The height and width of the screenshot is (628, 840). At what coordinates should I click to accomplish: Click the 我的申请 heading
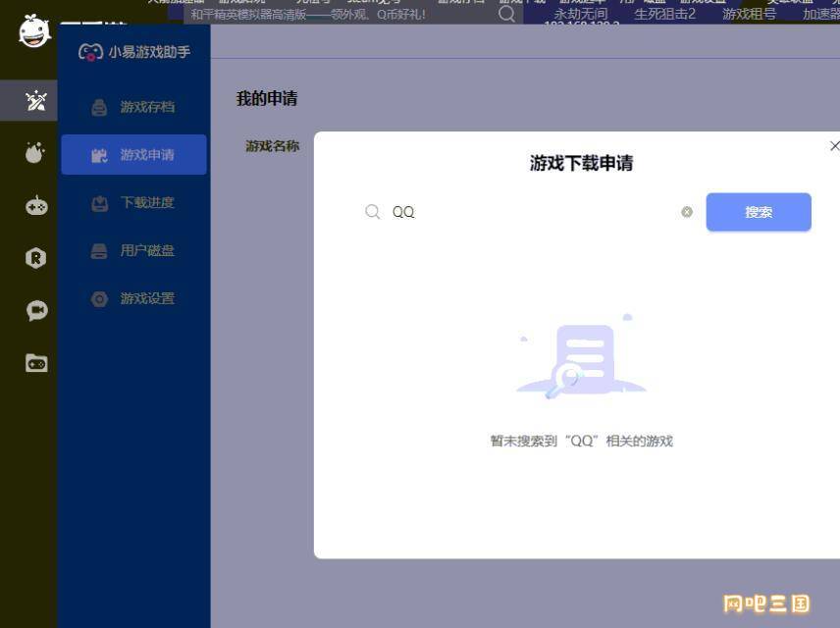click(267, 98)
